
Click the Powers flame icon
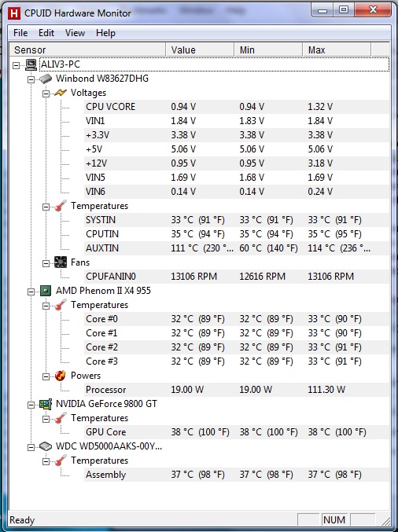pyautogui.click(x=61, y=376)
